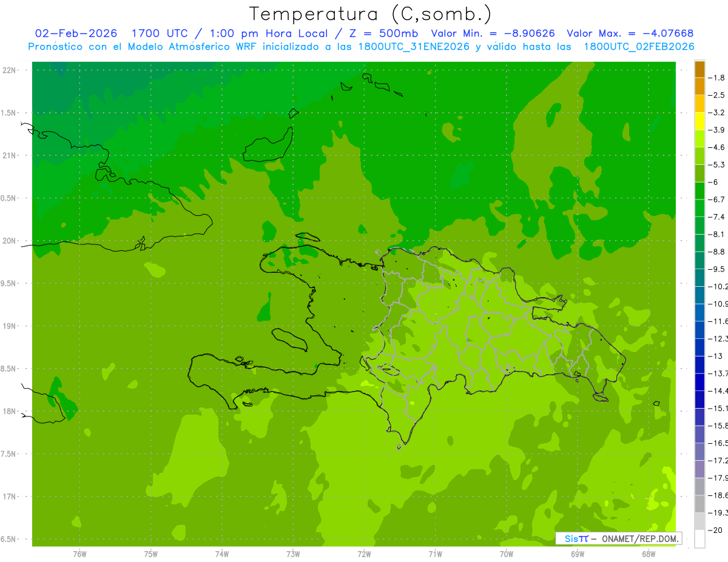Select the 69W longitude label
Viewport: 728px width, 562px height.
click(578, 554)
